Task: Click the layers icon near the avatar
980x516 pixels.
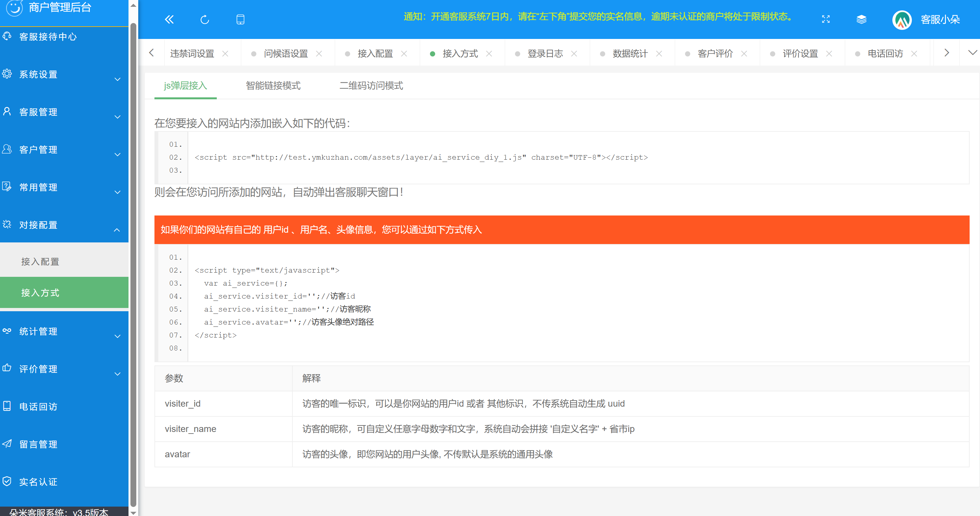Action: tap(862, 19)
